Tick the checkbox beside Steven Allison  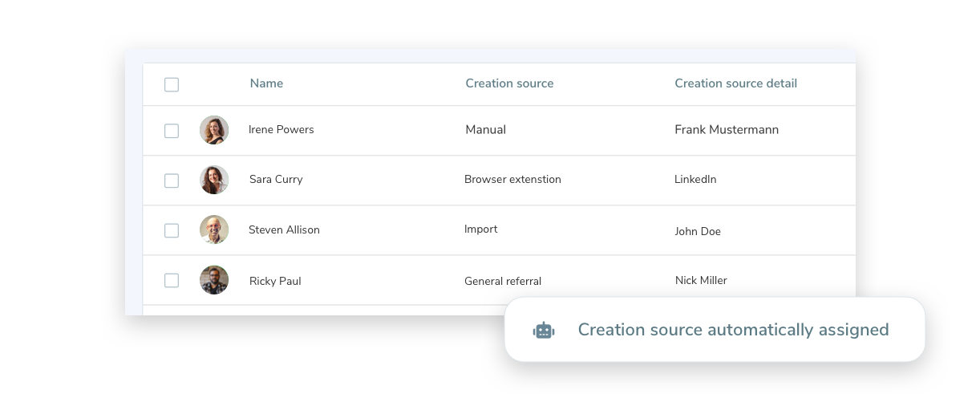(x=172, y=230)
